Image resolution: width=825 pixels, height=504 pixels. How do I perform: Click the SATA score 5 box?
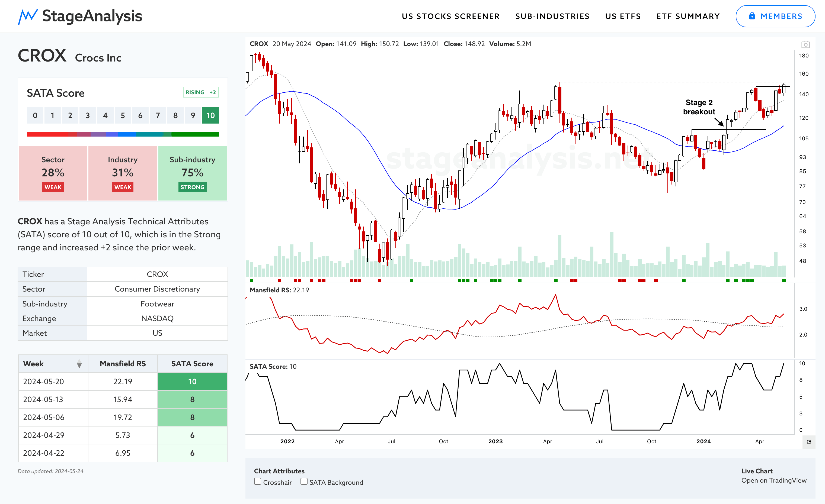(123, 115)
